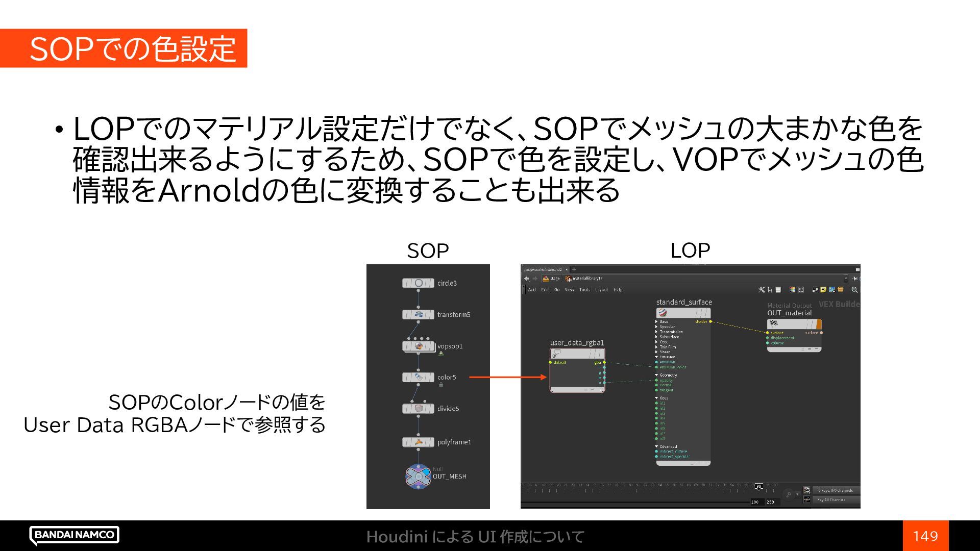
Task: Click the sticky note icon in toolbar
Action: coord(823,290)
